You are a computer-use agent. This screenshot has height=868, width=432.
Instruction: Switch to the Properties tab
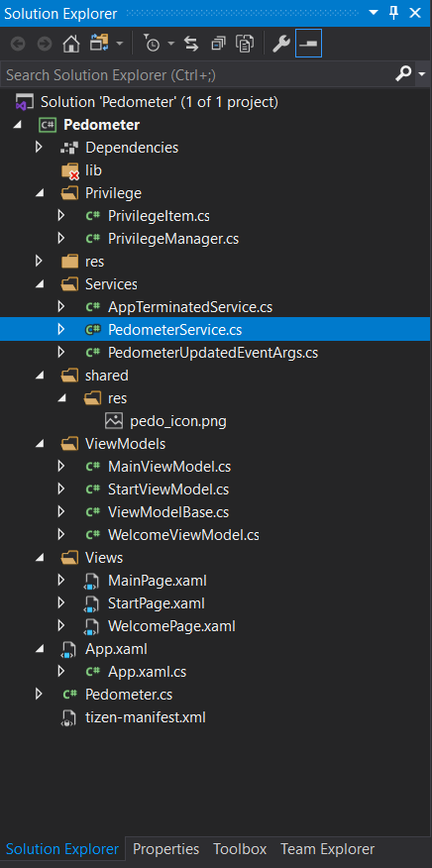coord(166,848)
